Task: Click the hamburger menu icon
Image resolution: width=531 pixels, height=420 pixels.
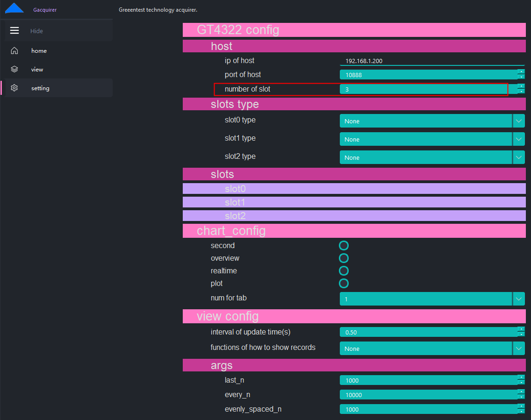Action: coord(14,30)
